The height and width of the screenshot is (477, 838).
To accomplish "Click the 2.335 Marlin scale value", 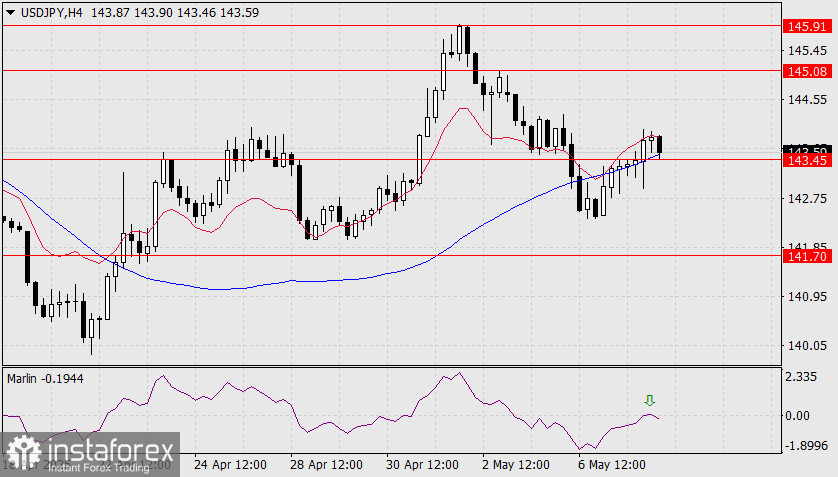I will click(802, 377).
